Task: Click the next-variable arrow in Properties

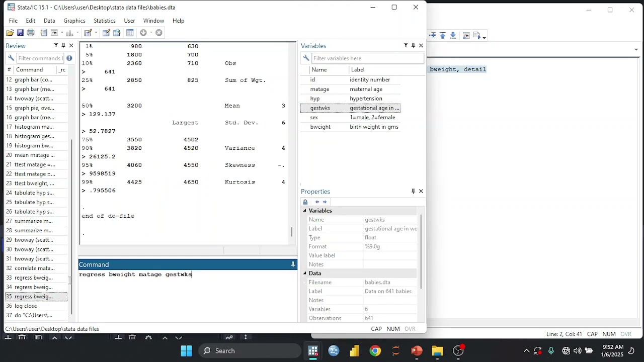Action: click(x=325, y=202)
